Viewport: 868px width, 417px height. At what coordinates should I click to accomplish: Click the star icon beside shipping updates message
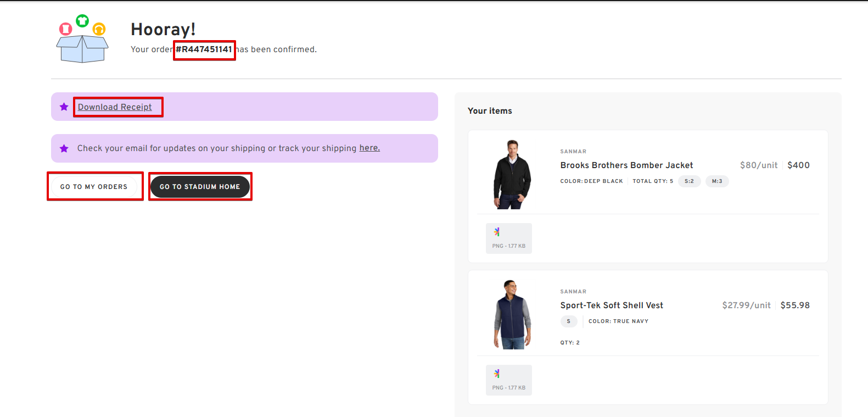tap(64, 148)
